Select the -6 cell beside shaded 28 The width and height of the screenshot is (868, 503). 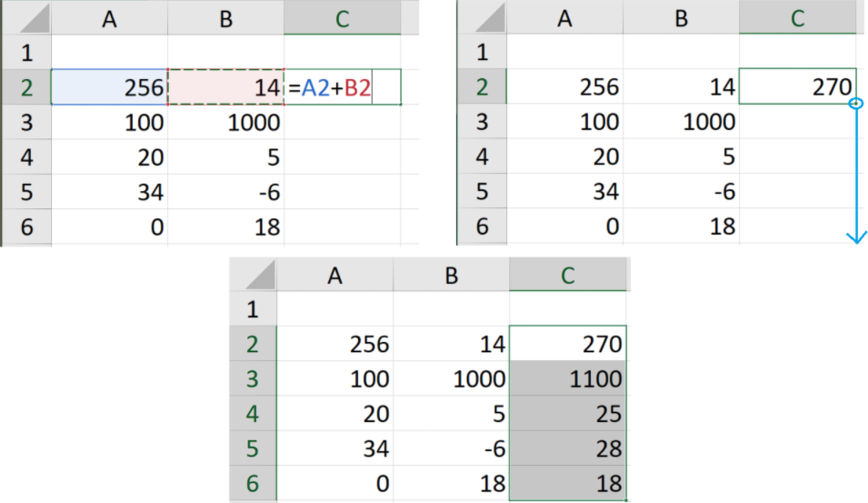[x=452, y=449]
